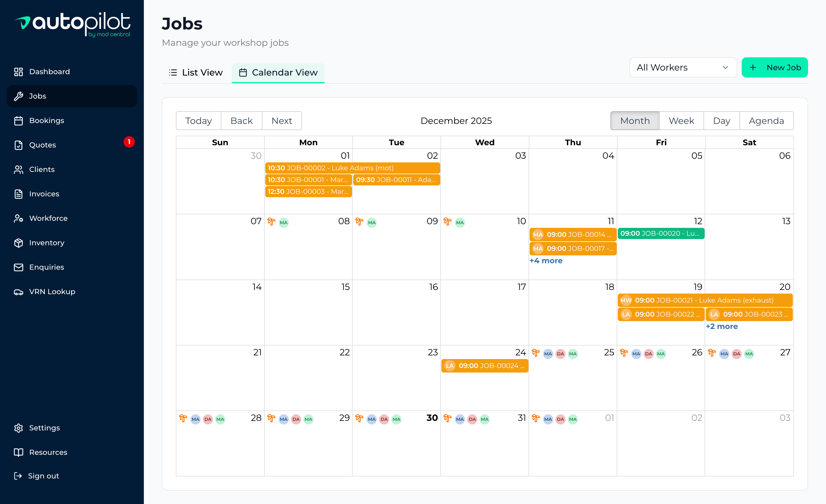Screen dimensions: 826x504
Task: Open the All Workers dropdown
Action: pos(682,67)
